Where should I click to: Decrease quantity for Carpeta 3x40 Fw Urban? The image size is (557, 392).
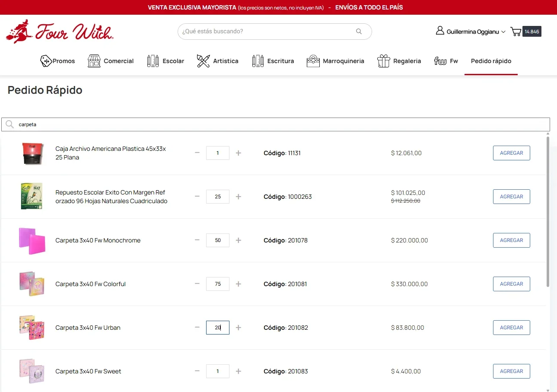pyautogui.click(x=197, y=328)
